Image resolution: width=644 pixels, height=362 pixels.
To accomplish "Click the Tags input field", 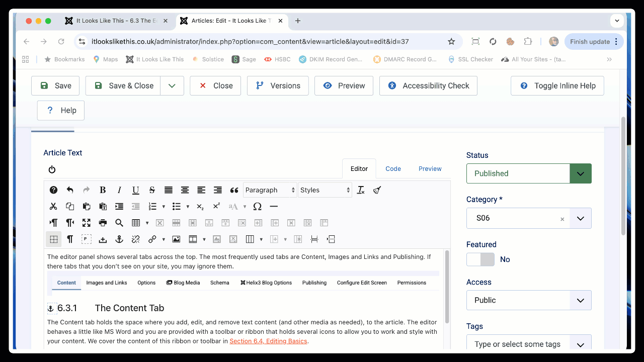I will point(518,344).
